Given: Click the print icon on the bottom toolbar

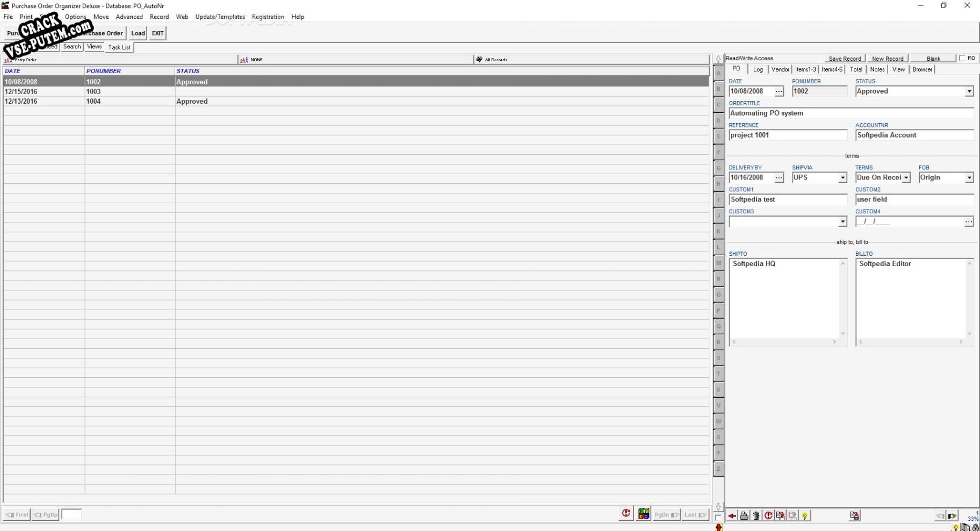Looking at the screenshot, I should click(x=744, y=515).
